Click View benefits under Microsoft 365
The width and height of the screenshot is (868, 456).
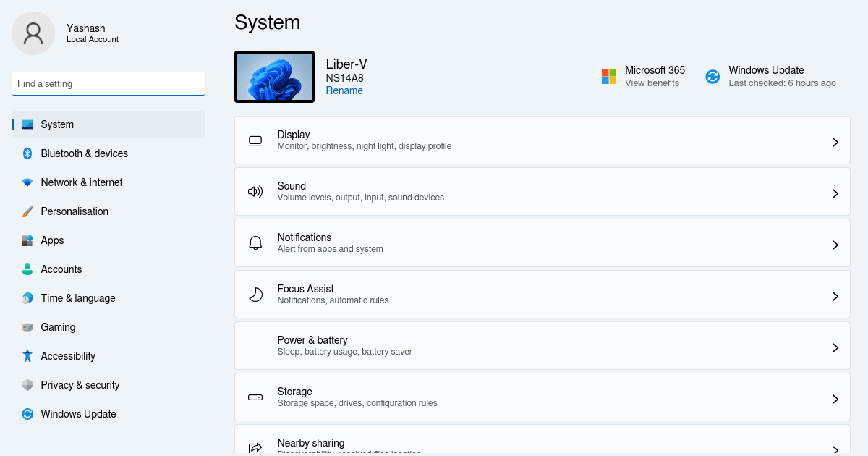coord(652,83)
